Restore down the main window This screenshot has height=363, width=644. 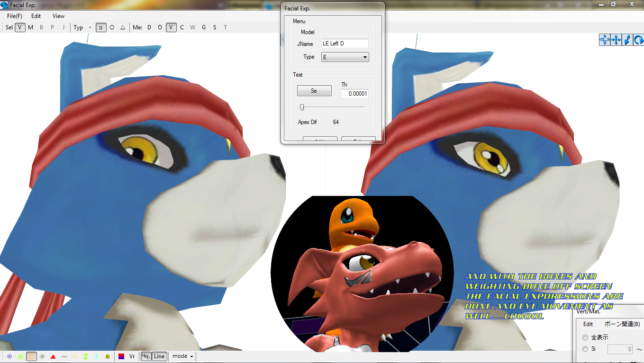(x=614, y=4)
